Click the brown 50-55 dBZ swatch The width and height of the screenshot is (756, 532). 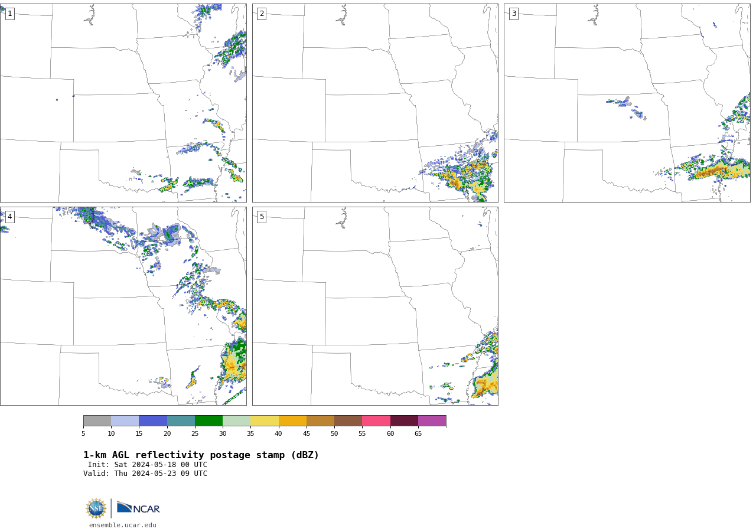(348, 420)
